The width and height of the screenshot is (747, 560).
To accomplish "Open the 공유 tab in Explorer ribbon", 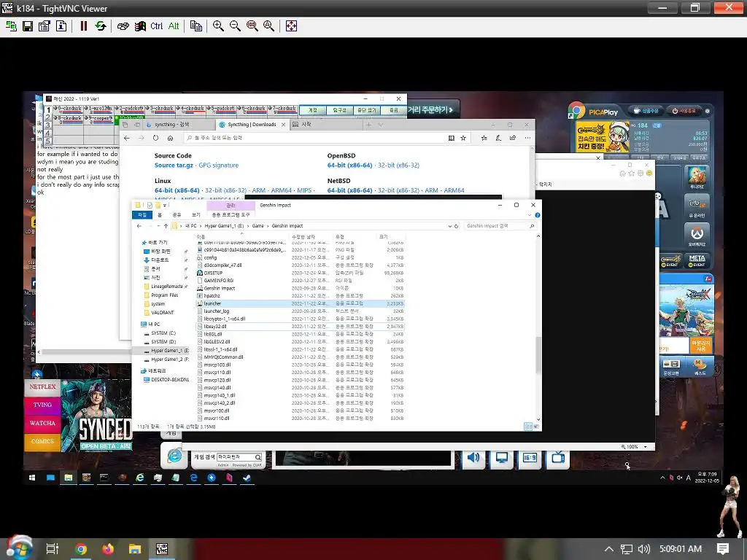I will pos(177,215).
